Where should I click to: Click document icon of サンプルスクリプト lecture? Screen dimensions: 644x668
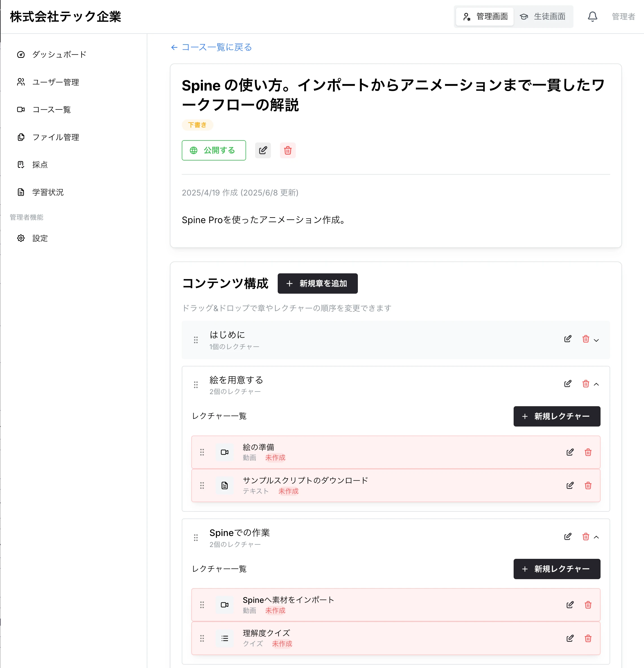(x=225, y=485)
